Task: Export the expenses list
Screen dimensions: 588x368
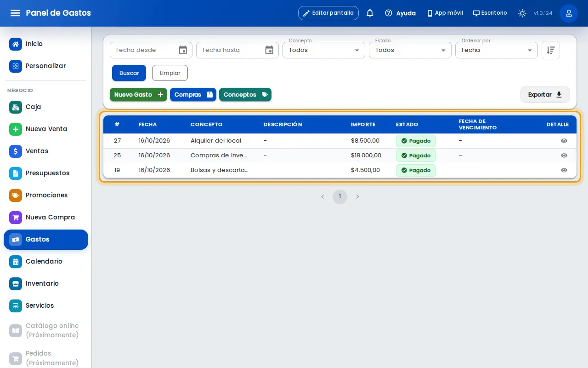Action: [545, 95]
